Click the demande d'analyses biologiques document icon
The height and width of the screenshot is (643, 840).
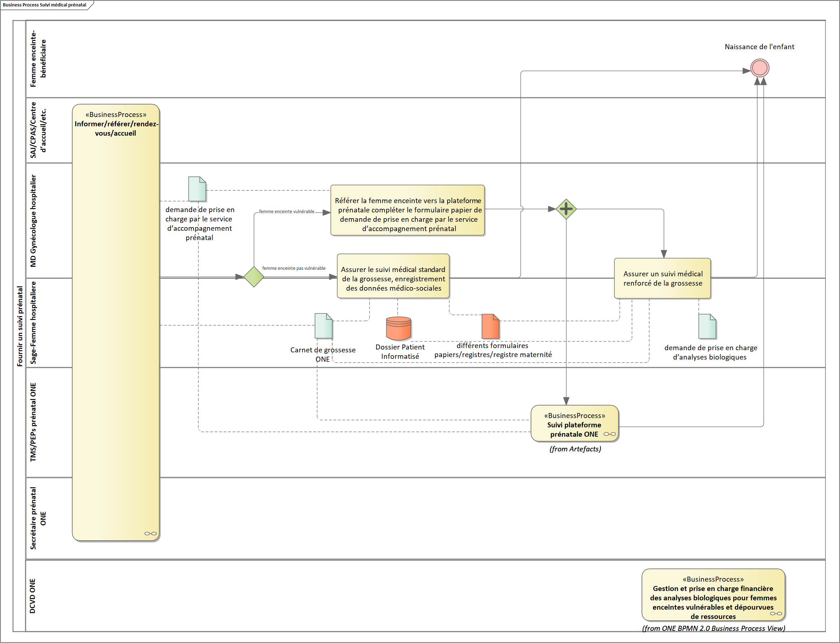(707, 326)
